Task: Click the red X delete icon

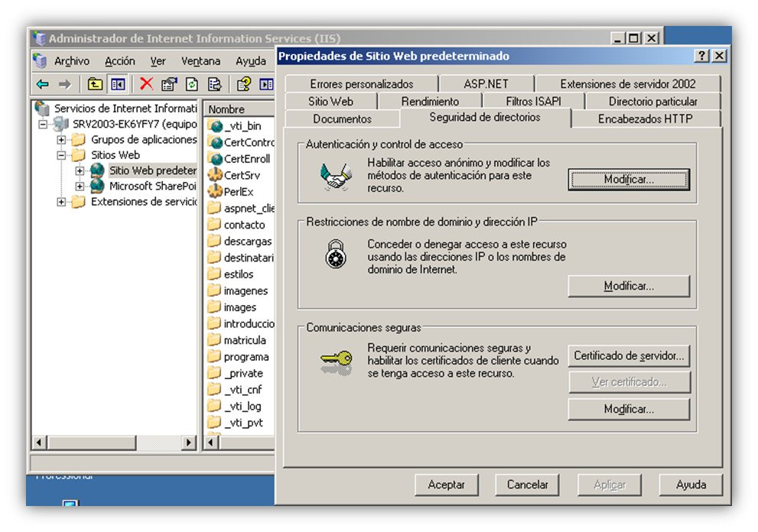Action: pos(146,84)
